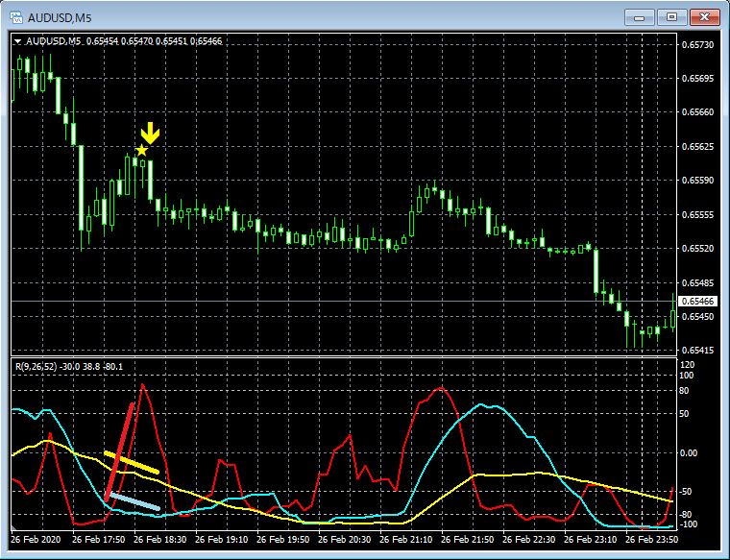Click the 26 Feb 2020 time label
Image resolution: width=730 pixels, height=560 pixels.
pos(36,540)
